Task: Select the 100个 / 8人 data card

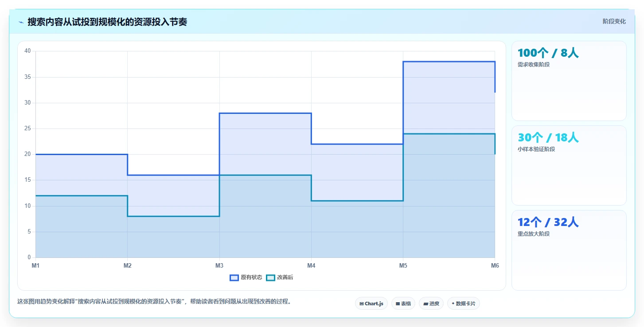Action: pos(569,81)
